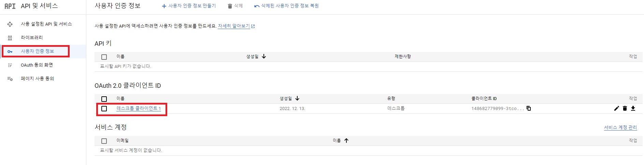
Task: Sort API 키 table by 생성일 arrow
Action: (x=264, y=56)
